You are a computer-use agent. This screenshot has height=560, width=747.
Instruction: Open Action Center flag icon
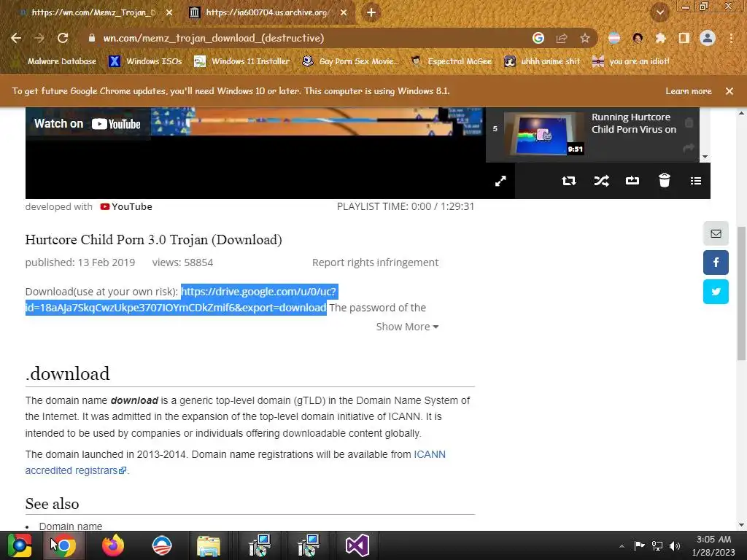click(639, 545)
